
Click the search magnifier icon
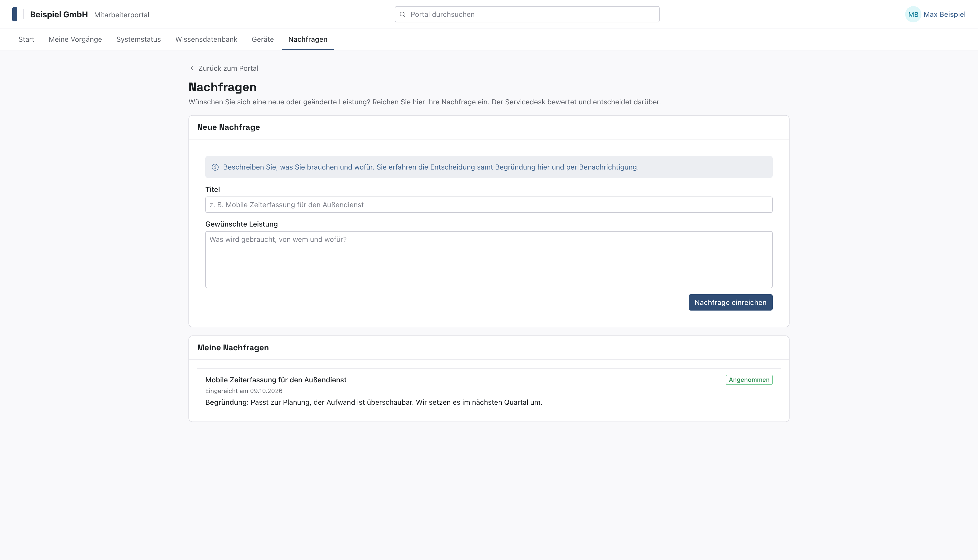pyautogui.click(x=402, y=15)
